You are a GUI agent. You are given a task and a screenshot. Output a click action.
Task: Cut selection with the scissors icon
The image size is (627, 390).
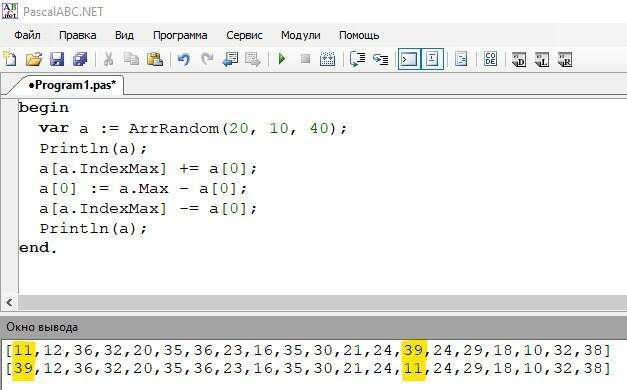108,59
